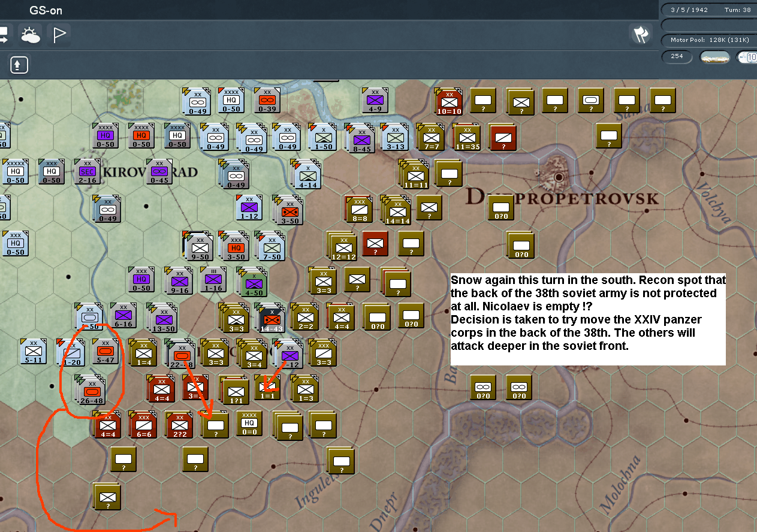Click the white pennant flag toolbar icon

tap(59, 35)
